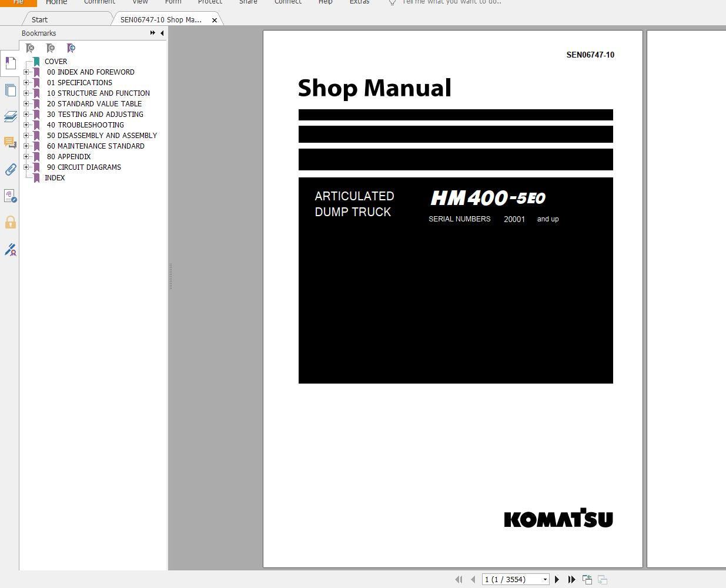
Task: Open the Connect ribbon tab
Action: pos(288,2)
